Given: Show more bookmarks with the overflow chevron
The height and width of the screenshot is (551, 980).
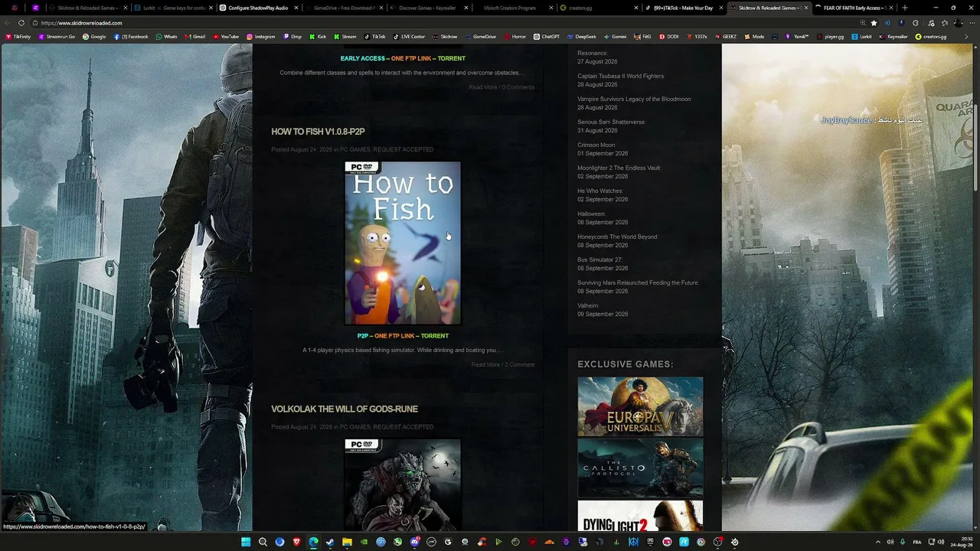Looking at the screenshot, I should coord(966,37).
